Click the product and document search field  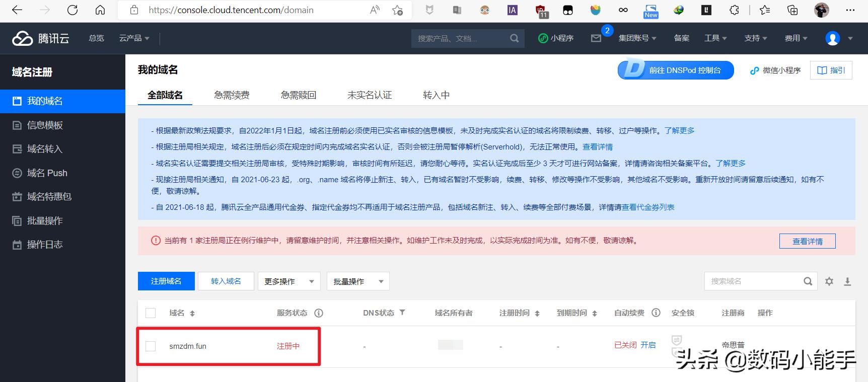click(461, 38)
